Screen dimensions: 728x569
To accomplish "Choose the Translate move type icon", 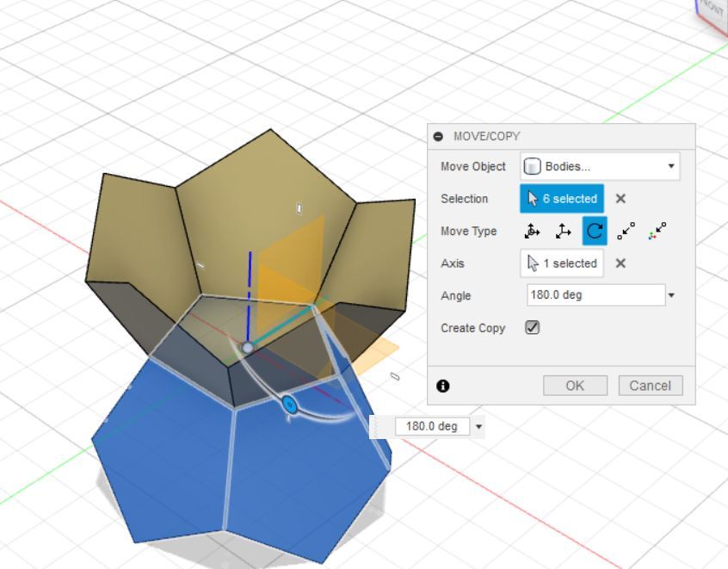I will point(563,231).
